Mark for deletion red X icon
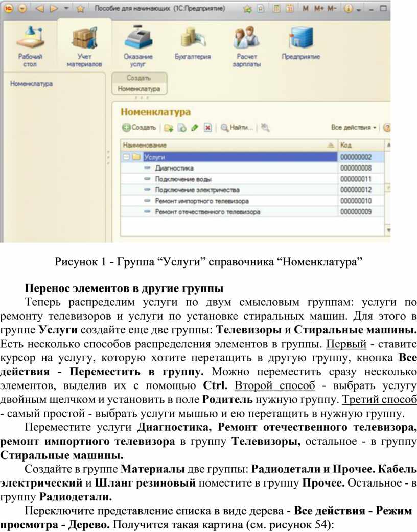Viewport: 417px width, 532px height. 208,128
